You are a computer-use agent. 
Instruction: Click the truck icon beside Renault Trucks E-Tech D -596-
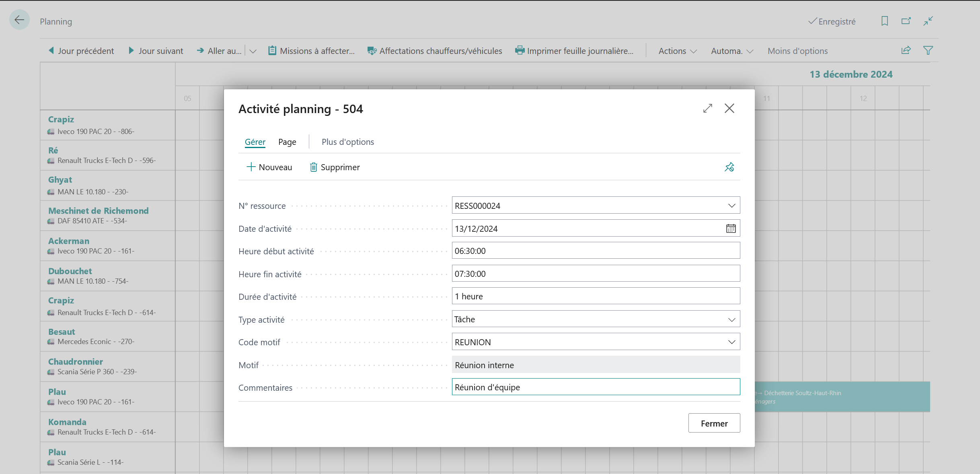[51, 161]
